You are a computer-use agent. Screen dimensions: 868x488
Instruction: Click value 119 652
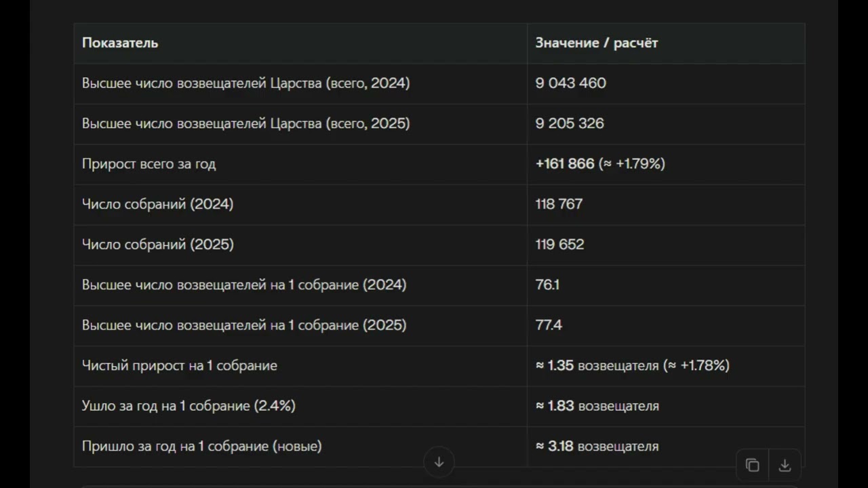click(559, 245)
